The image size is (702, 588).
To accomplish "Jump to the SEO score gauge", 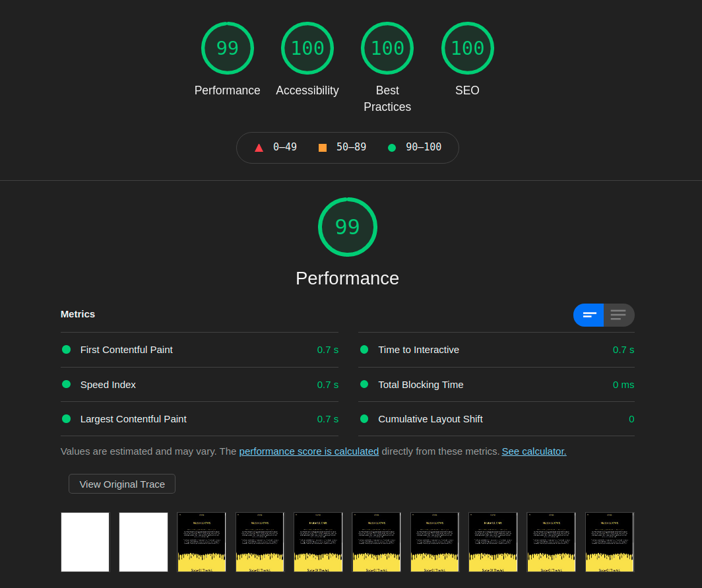I will [x=467, y=48].
